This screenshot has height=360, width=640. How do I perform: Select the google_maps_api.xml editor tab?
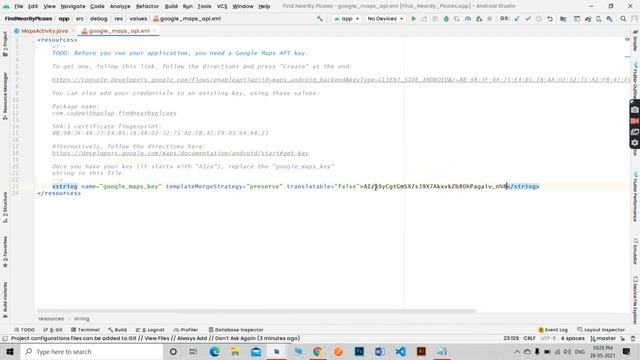(118, 31)
